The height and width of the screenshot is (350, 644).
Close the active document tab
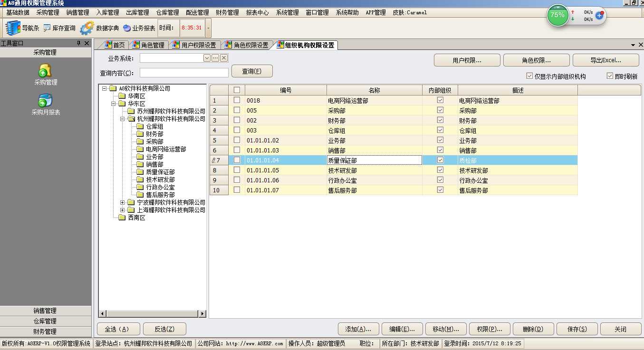click(x=640, y=45)
